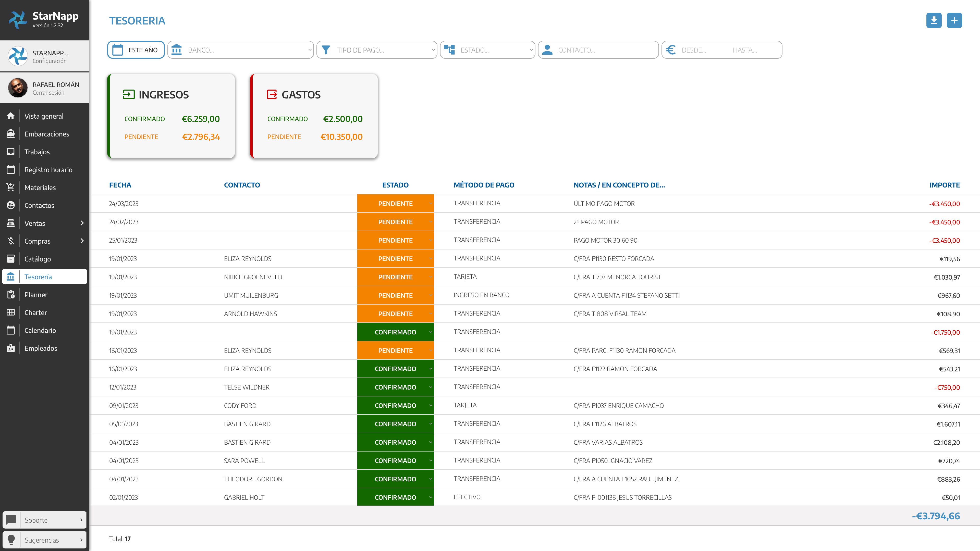Click the plus add entry button

point(954,20)
